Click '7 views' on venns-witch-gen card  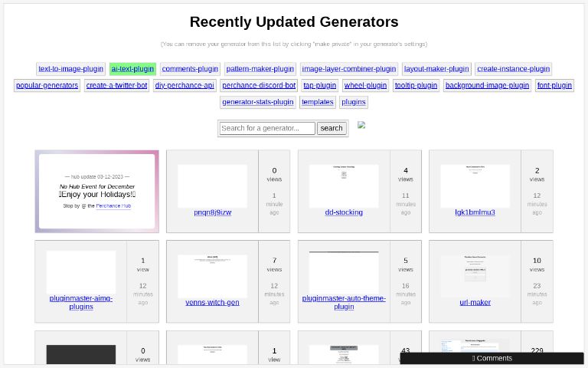(274, 264)
